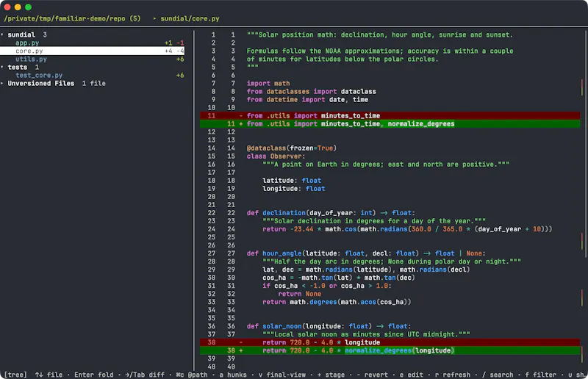The height and width of the screenshot is (379, 588).
Task: Click the 'import math' line
Action: [x=268, y=83]
